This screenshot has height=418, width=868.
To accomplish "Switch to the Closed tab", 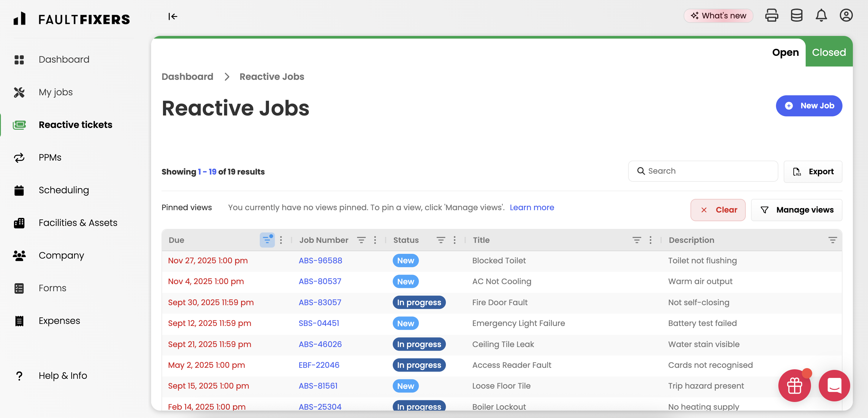I will pos(829,53).
